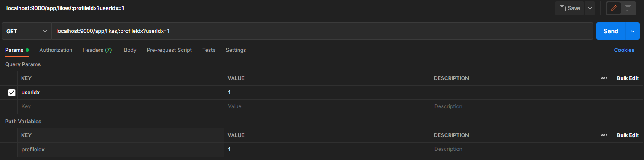This screenshot has width=644, height=160.
Task: Select the Body tab
Action: [x=130, y=50]
